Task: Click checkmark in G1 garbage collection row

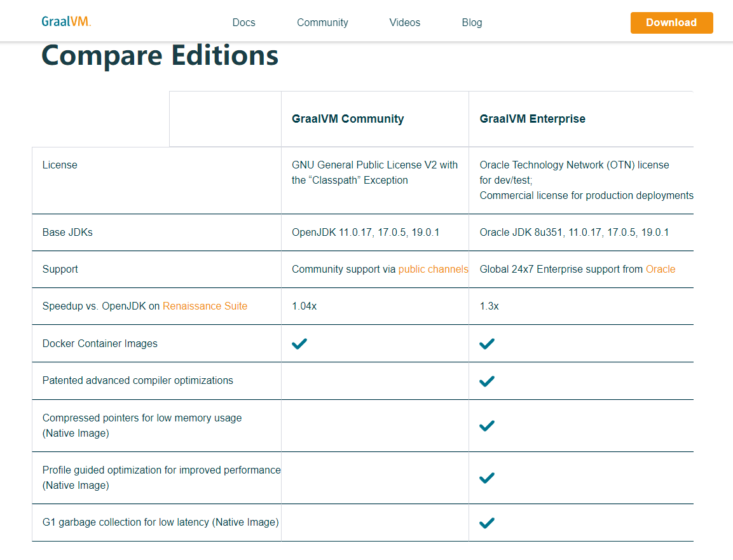Action: click(486, 522)
